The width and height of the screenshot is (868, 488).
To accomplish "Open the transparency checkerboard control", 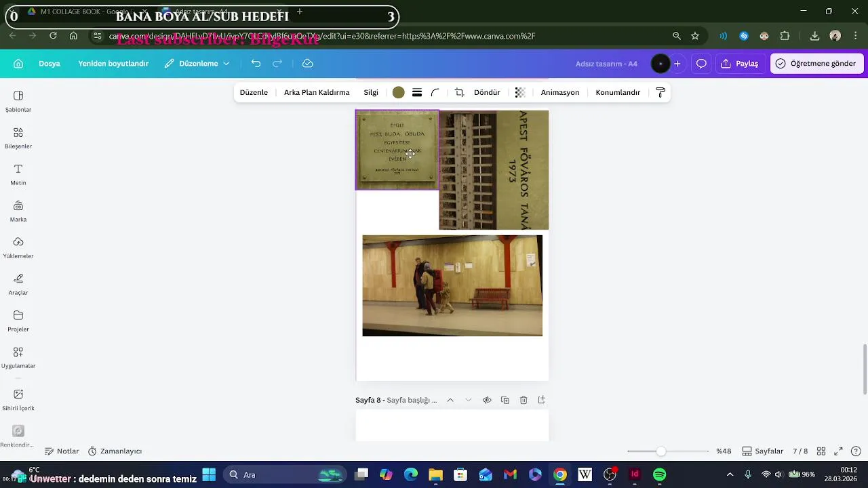I will [520, 92].
